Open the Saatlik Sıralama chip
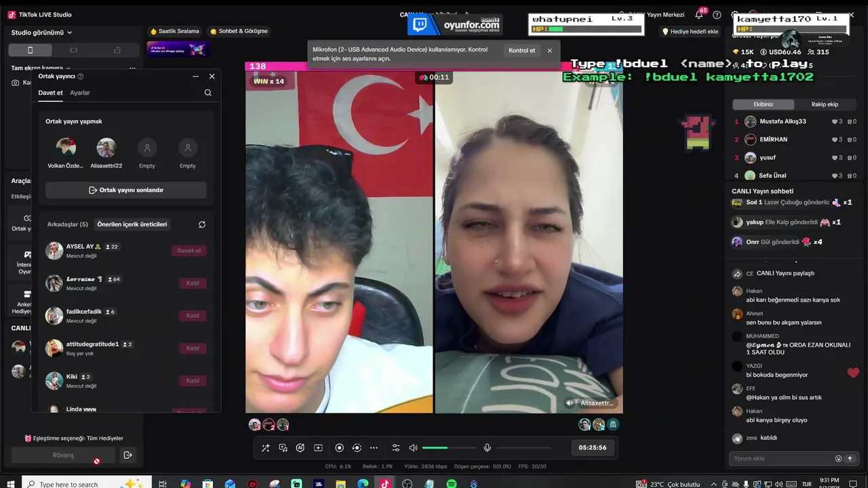The height and width of the screenshot is (488, 868). (175, 31)
